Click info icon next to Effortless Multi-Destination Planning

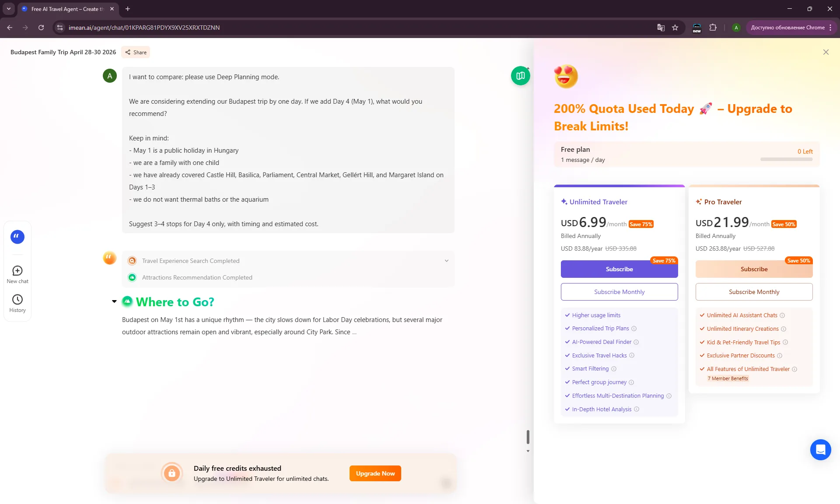pos(669,396)
